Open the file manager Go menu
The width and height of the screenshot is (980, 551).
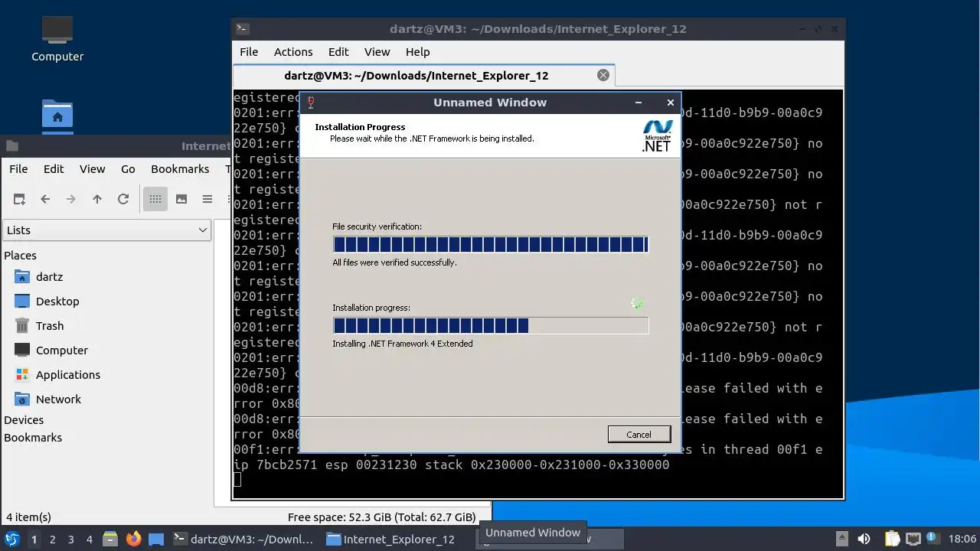[128, 169]
